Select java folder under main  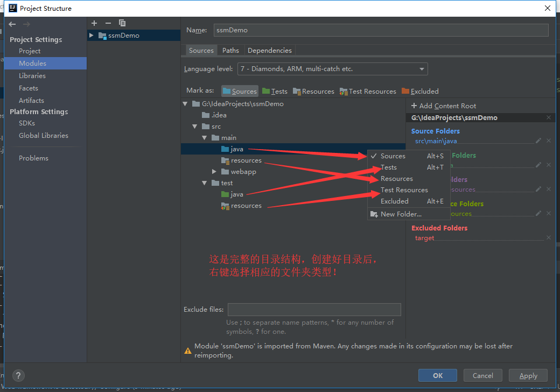pos(232,149)
